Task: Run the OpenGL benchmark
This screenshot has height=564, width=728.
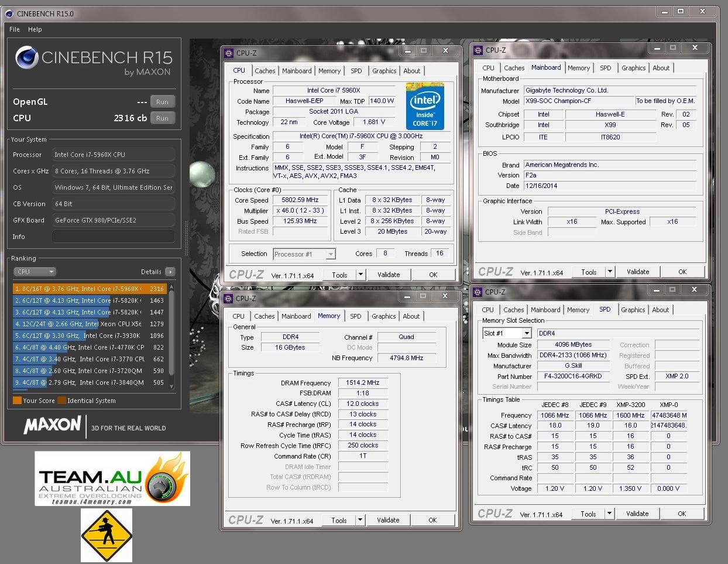Action: click(162, 102)
